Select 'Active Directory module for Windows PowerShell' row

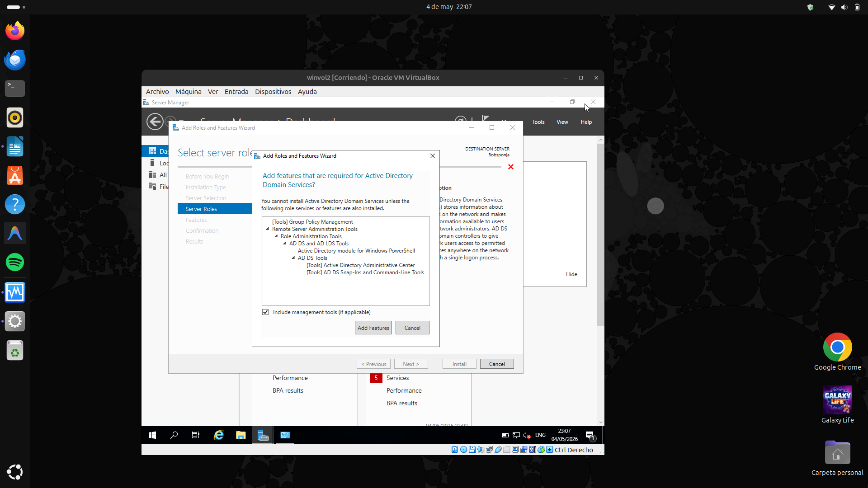coord(356,251)
